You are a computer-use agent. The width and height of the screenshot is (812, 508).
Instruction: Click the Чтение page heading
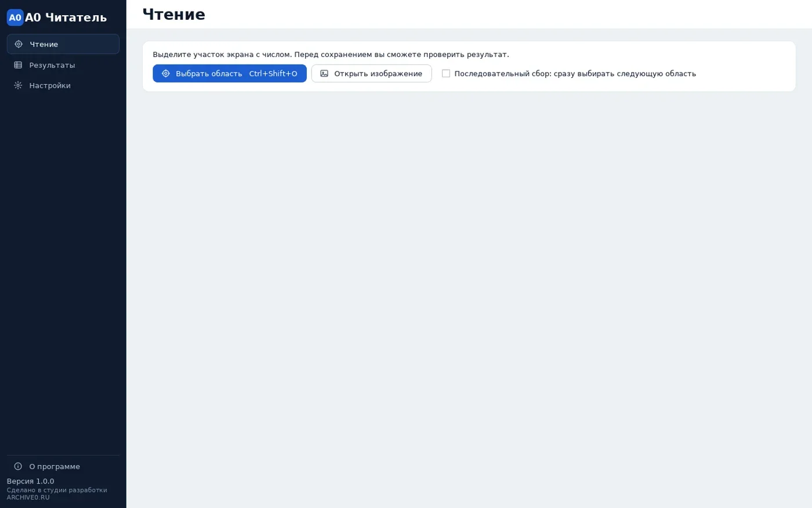point(174,15)
